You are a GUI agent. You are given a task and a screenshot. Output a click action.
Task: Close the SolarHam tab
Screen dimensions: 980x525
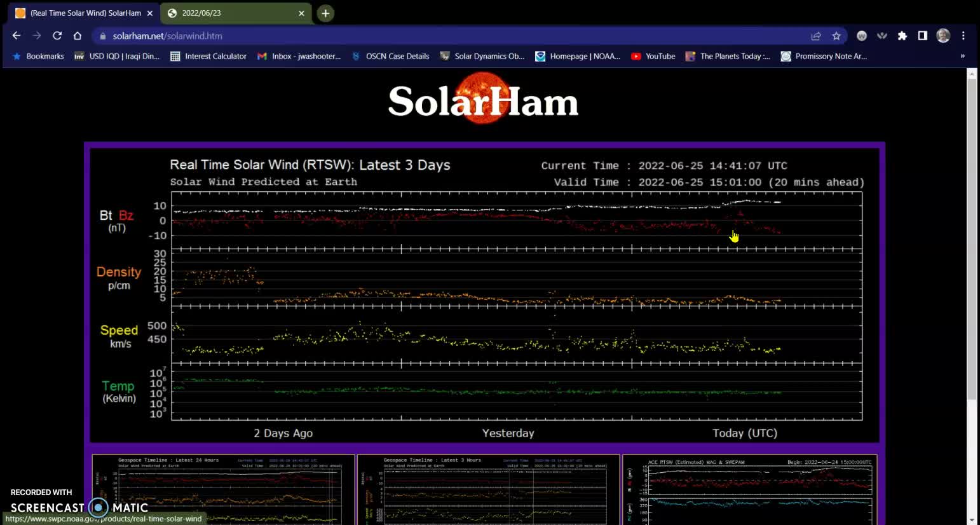point(150,13)
